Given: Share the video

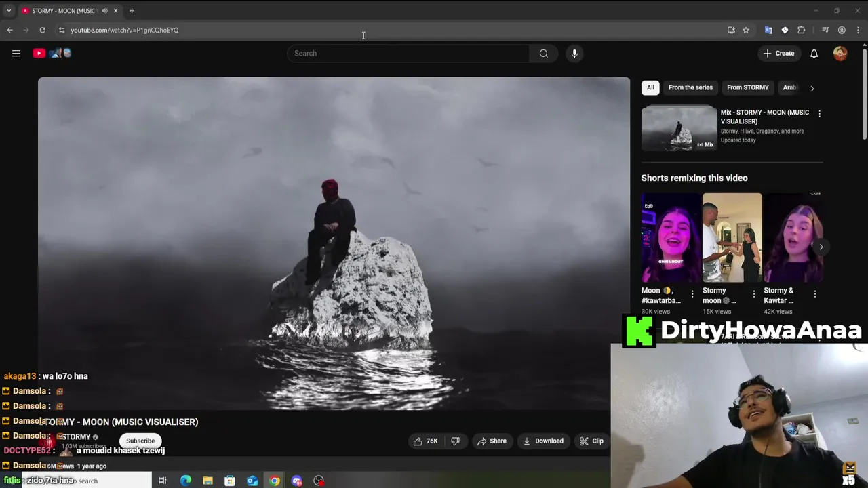Looking at the screenshot, I should [492, 441].
